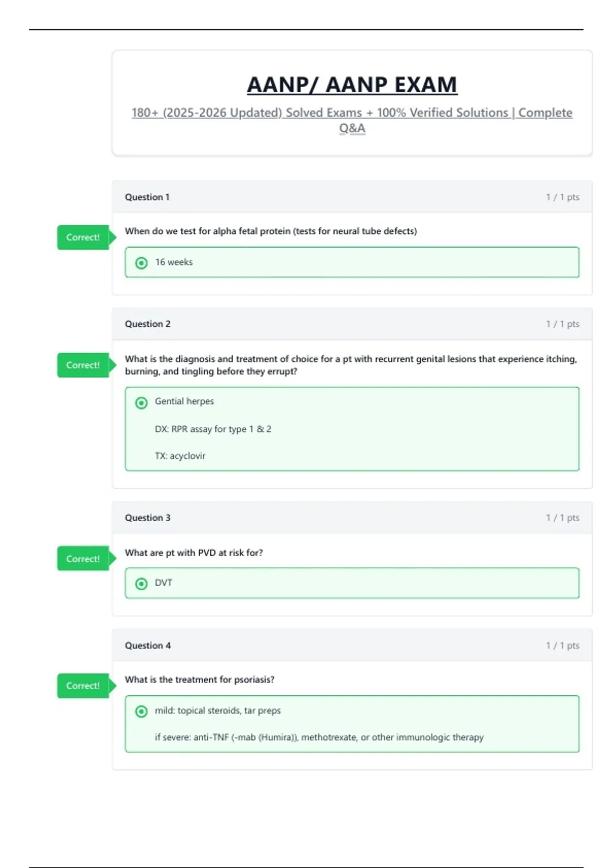
Task: Open the "180+ (2025-2026 Updated) Solved Exams" subtitle link
Action: point(352,113)
